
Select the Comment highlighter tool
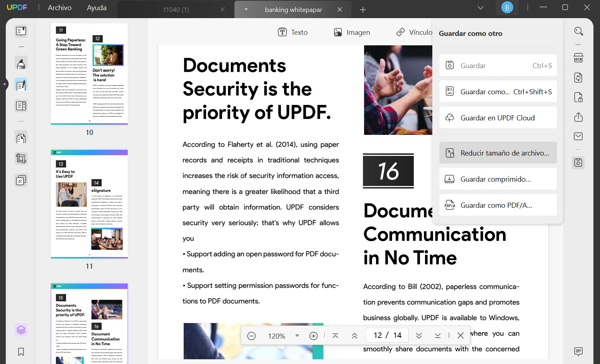pos(21,63)
